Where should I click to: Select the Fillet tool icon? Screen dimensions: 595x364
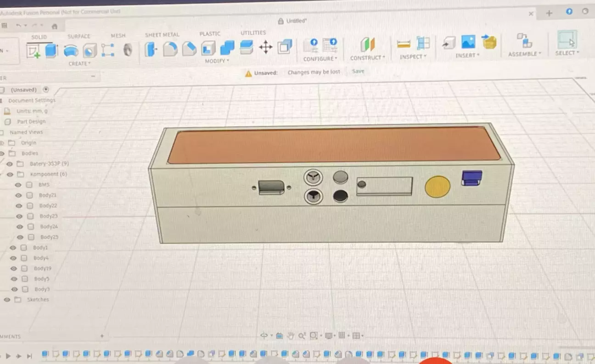pyautogui.click(x=170, y=49)
